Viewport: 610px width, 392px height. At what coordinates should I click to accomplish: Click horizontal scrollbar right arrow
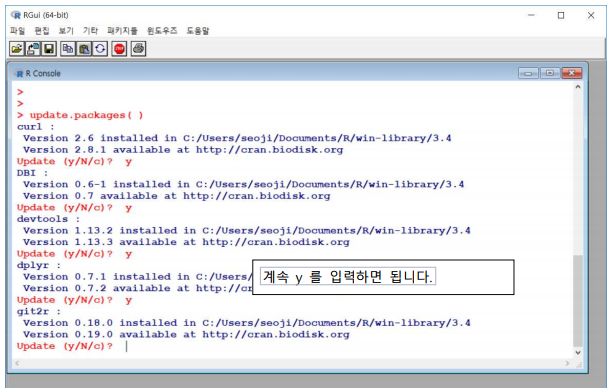(567, 363)
